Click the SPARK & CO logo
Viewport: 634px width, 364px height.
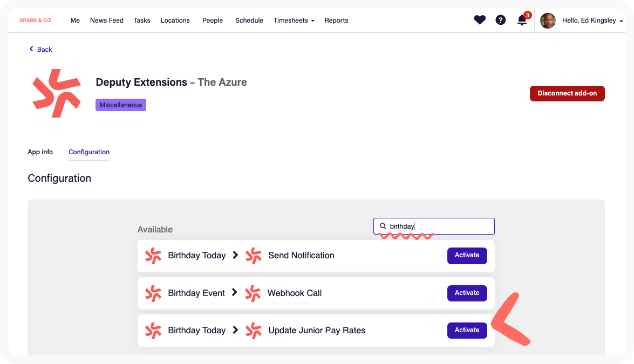pyautogui.click(x=35, y=20)
